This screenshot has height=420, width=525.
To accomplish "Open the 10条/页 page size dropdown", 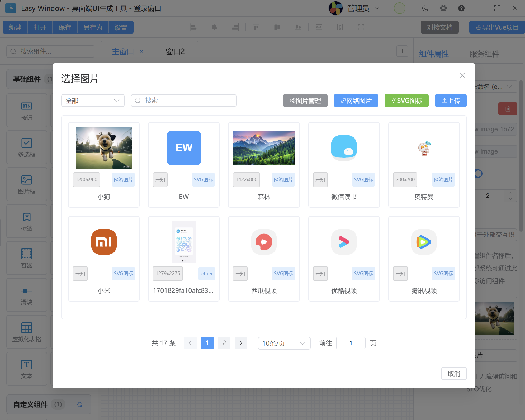I will [284, 343].
